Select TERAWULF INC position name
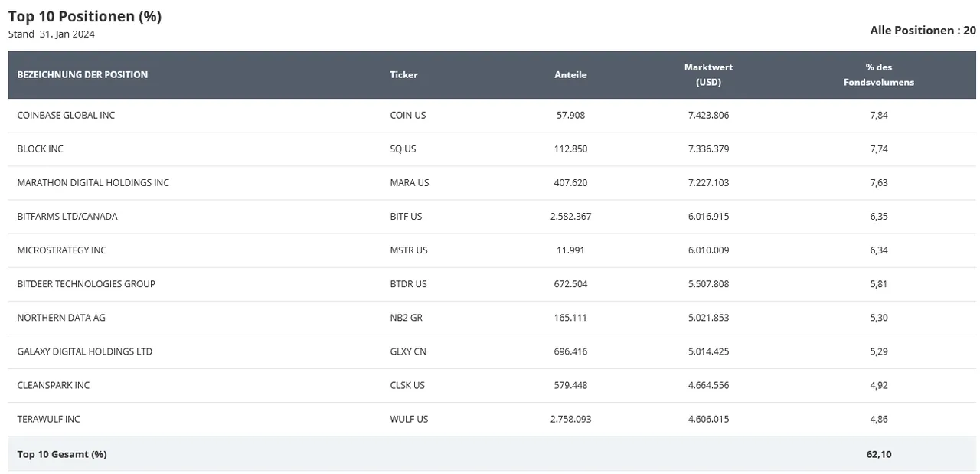This screenshot has width=980, height=474. click(x=48, y=418)
